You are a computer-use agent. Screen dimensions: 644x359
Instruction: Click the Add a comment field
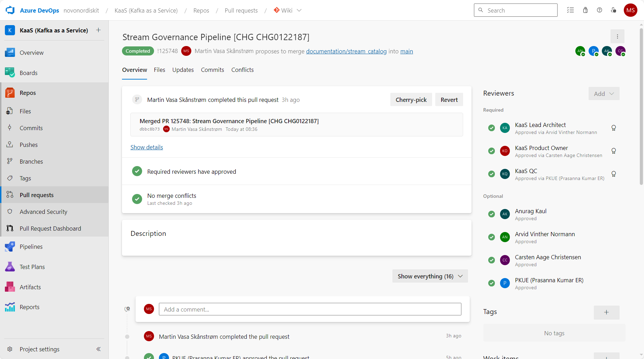310,309
